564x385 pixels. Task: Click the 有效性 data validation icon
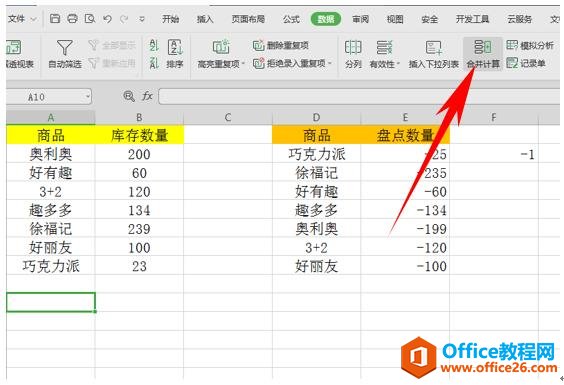[384, 47]
